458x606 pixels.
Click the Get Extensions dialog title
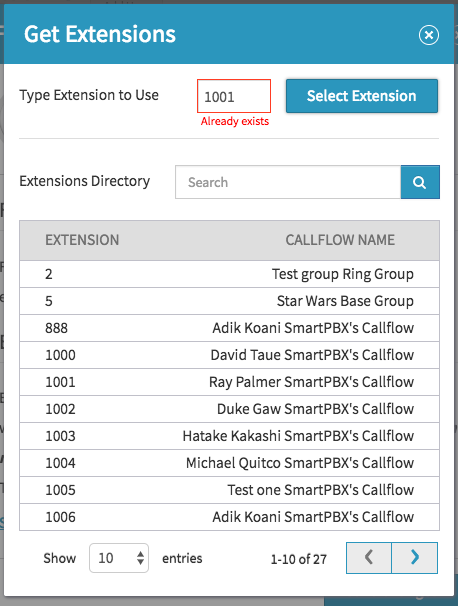100,34
